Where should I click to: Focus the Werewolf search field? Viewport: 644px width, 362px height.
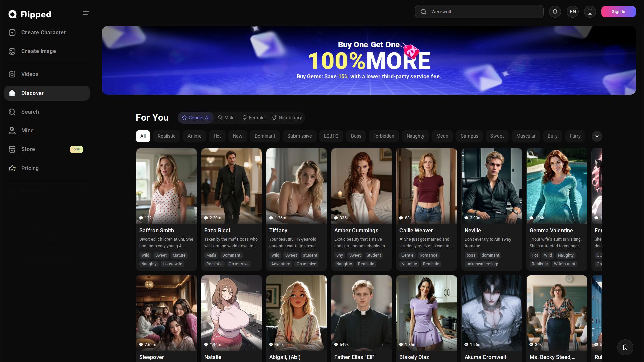479,12
